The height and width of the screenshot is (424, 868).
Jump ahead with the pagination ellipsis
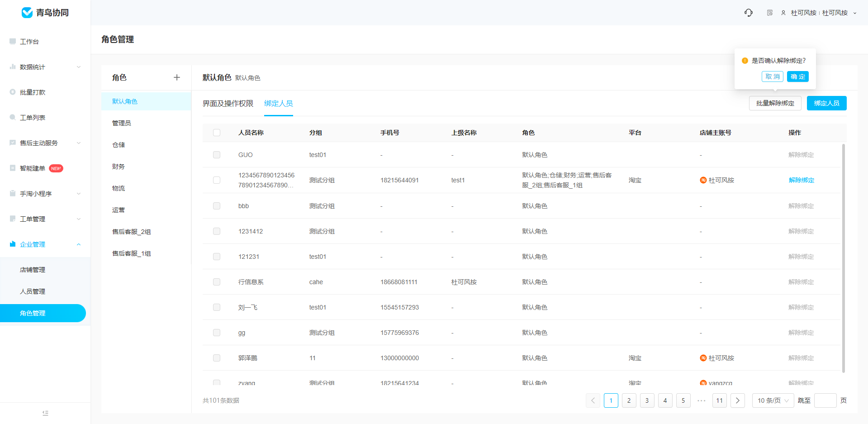pyautogui.click(x=702, y=400)
